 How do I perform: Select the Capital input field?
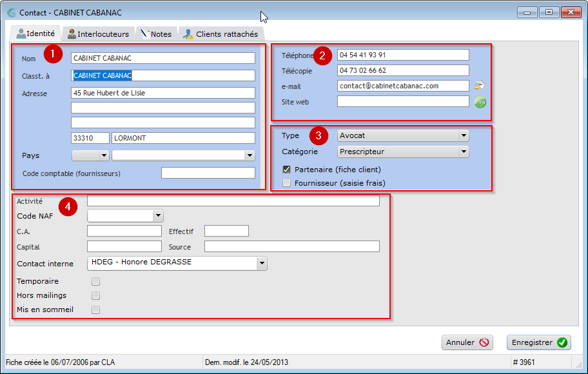pos(124,246)
